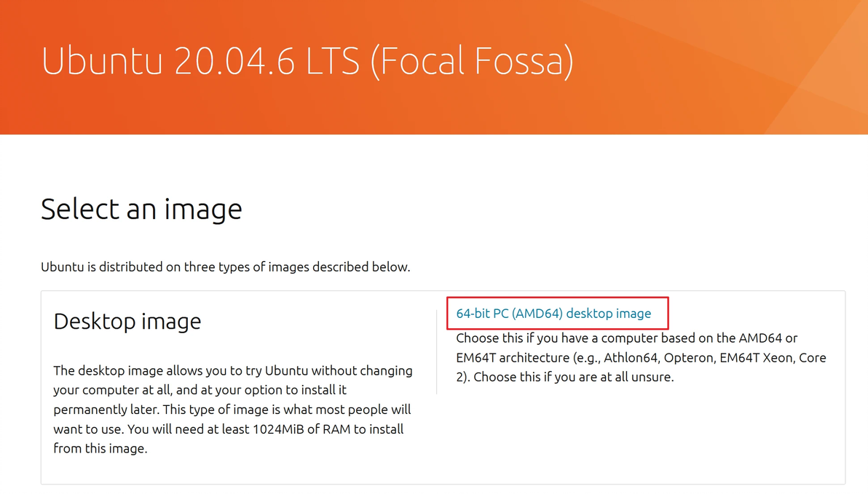Click "Choose this if you are at all unsure"
This screenshot has height=494, width=868.
pyautogui.click(x=574, y=378)
